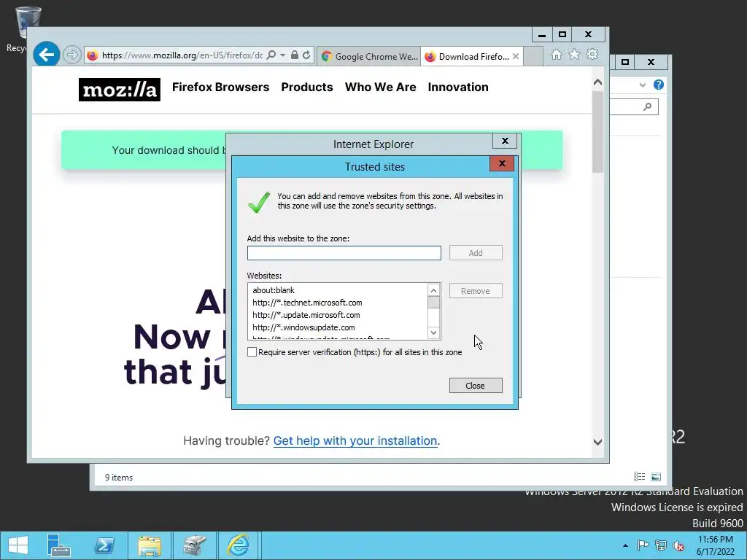Click Internet Explorer taskbar icon
Screen dimensions: 747x560
[238, 545]
